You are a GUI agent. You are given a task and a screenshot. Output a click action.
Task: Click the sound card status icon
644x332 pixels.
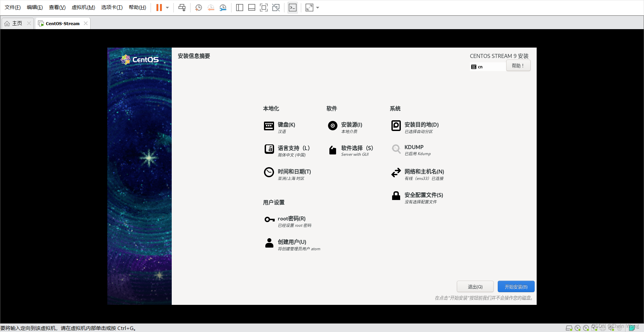(x=611, y=328)
